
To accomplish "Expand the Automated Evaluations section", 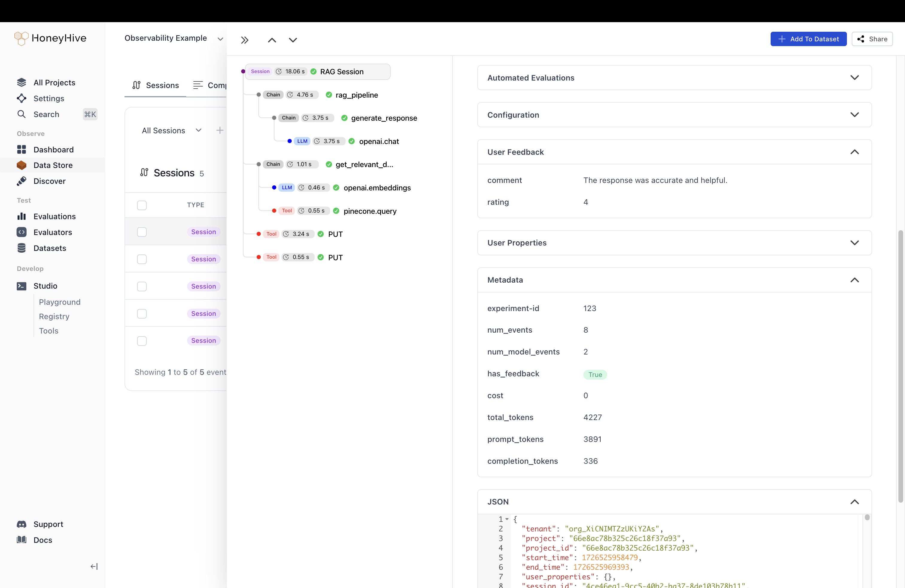I will 854,78.
